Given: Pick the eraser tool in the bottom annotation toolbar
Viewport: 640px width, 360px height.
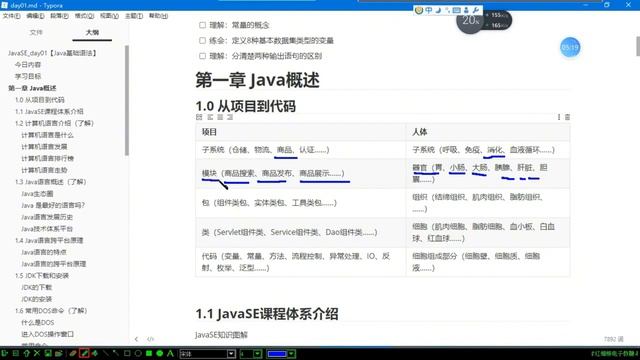Looking at the screenshot, I should [73, 353].
